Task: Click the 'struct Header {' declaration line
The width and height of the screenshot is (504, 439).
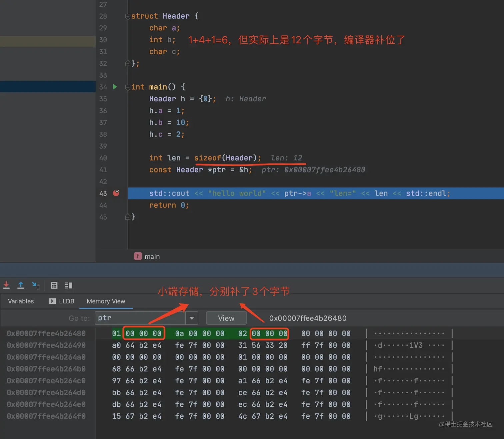Action: click(165, 16)
